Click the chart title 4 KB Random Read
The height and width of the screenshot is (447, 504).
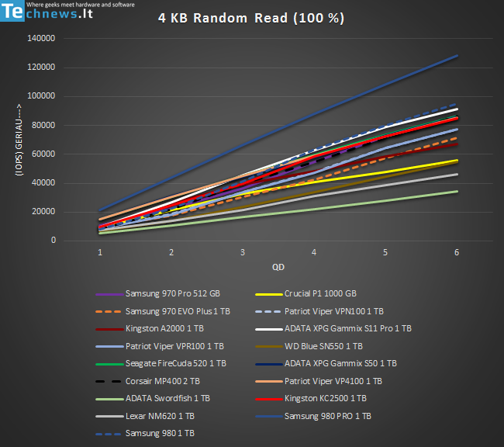click(x=251, y=18)
